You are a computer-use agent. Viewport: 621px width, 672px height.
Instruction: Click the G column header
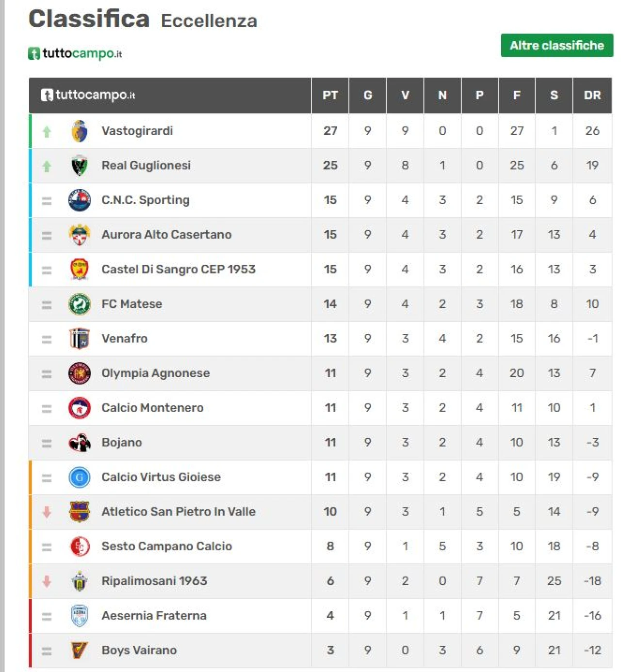(368, 95)
